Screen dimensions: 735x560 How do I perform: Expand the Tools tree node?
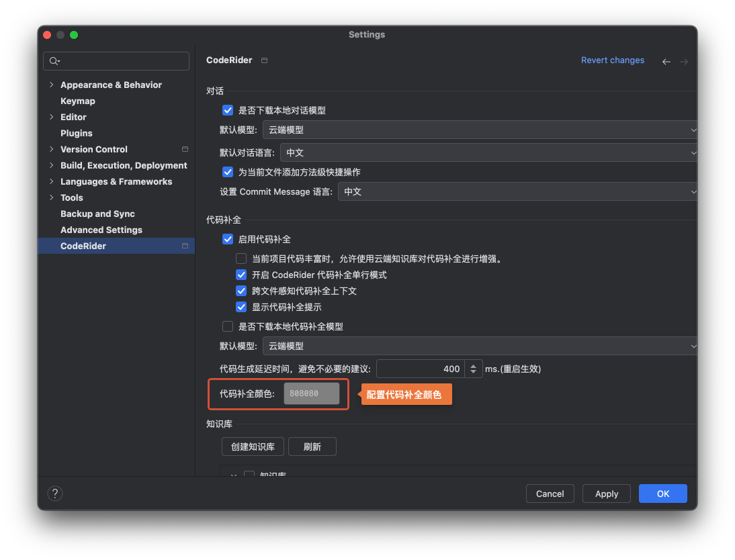(52, 198)
